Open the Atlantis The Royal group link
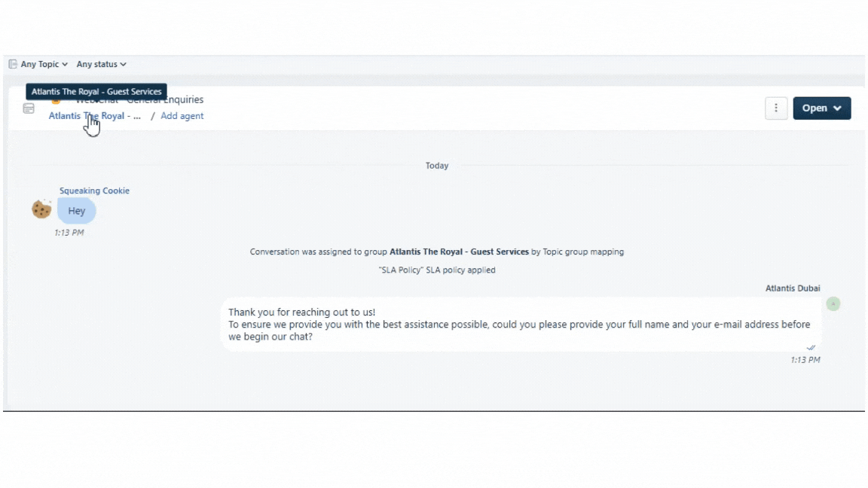Screen dimensions: 868x488 [95, 116]
